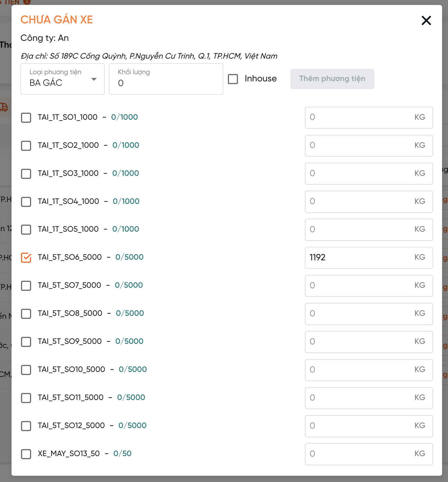Click the KG field for TAI_5T_SO11_5000

coord(369,398)
